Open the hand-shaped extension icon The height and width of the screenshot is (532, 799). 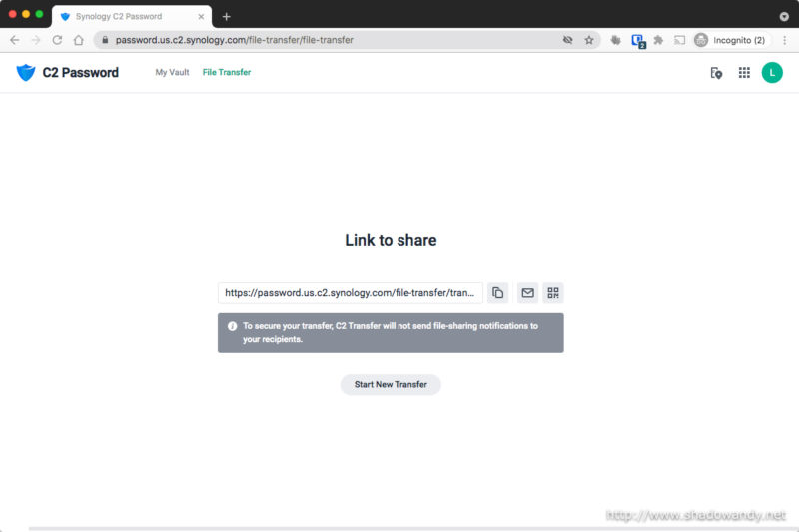click(616, 40)
